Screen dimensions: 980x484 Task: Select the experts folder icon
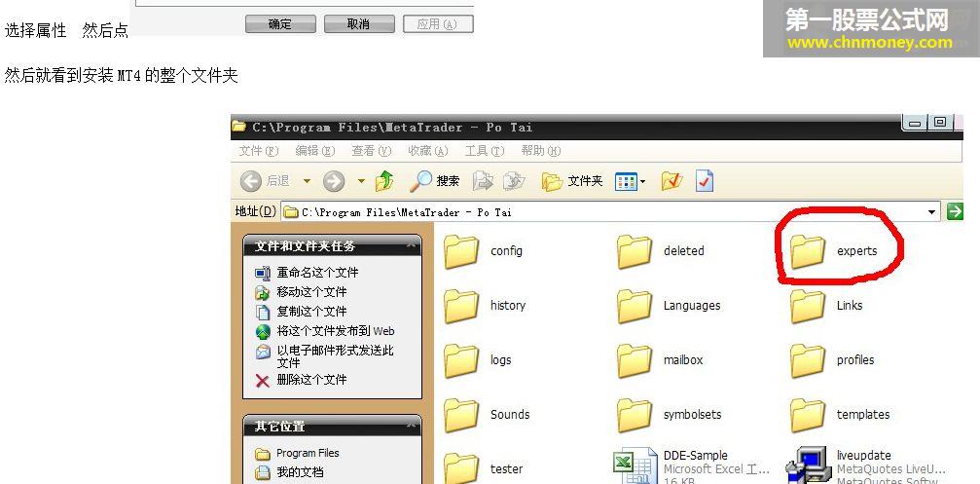click(808, 251)
